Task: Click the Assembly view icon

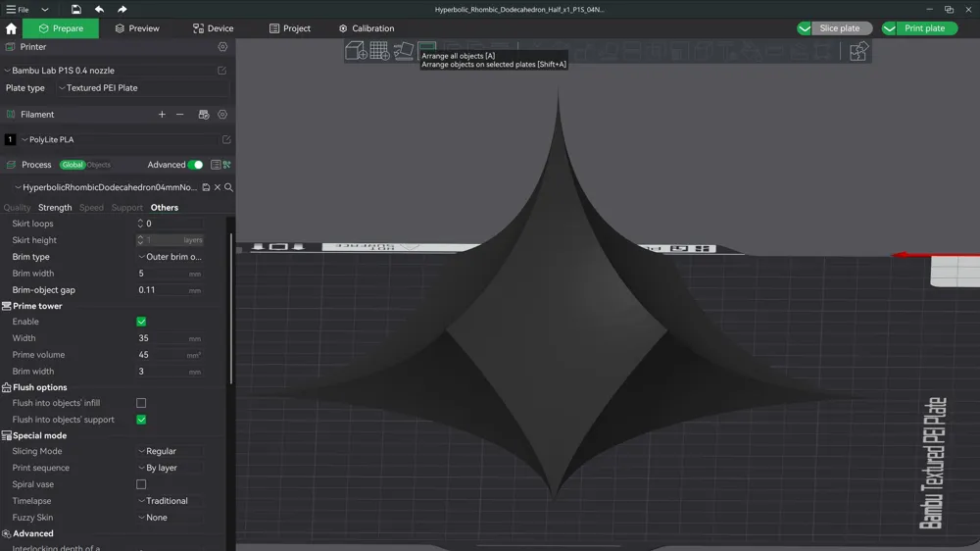Action: [858, 51]
